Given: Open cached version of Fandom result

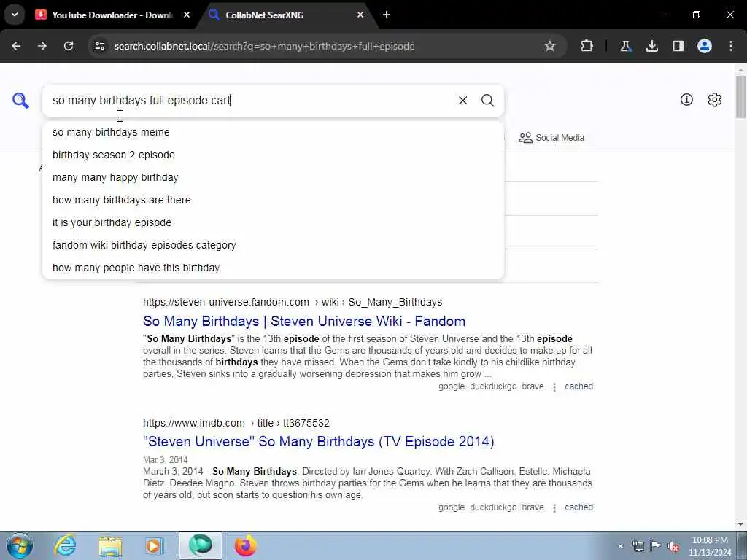Looking at the screenshot, I should tap(578, 386).
